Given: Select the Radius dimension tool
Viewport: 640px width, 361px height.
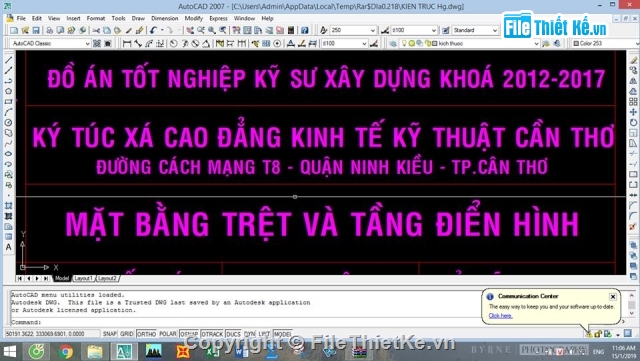Looking at the screenshot, I should click(x=173, y=43).
